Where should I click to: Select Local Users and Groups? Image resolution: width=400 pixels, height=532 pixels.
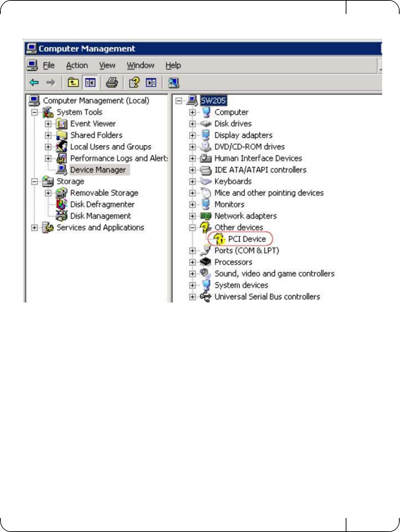click(111, 147)
